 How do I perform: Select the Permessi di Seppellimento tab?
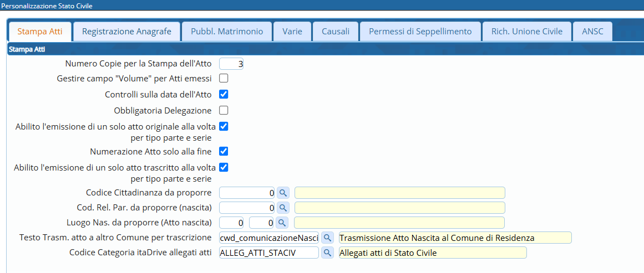pos(420,32)
